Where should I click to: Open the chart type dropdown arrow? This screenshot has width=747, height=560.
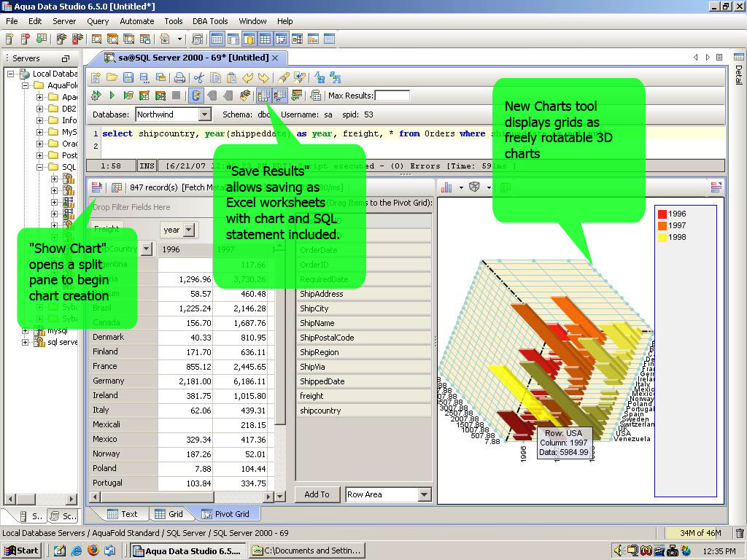pos(461,188)
